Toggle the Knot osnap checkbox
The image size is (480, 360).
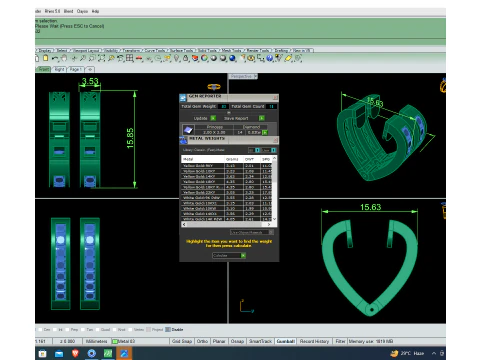pyautogui.click(x=114, y=330)
